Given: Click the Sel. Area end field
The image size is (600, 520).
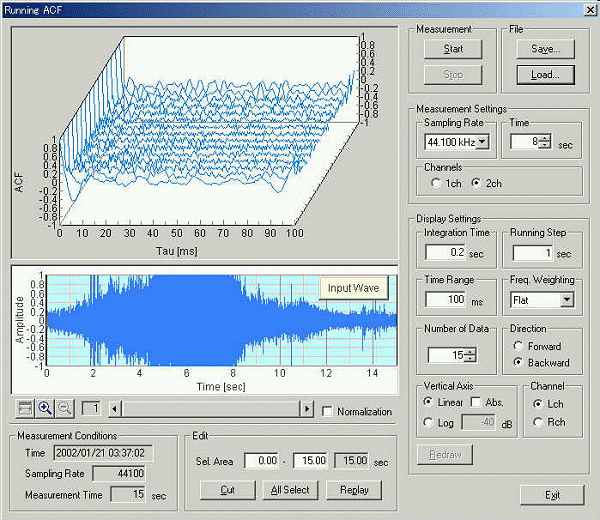Looking at the screenshot, I should [x=311, y=460].
